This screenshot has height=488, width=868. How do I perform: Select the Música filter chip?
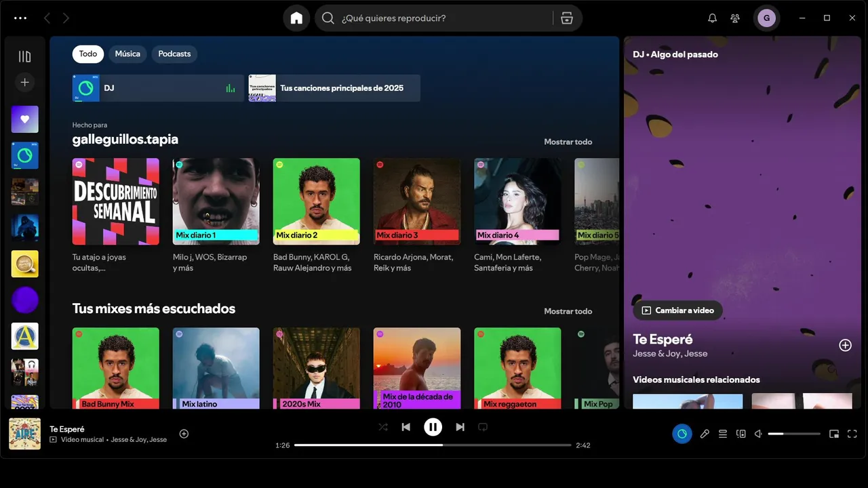coord(127,54)
